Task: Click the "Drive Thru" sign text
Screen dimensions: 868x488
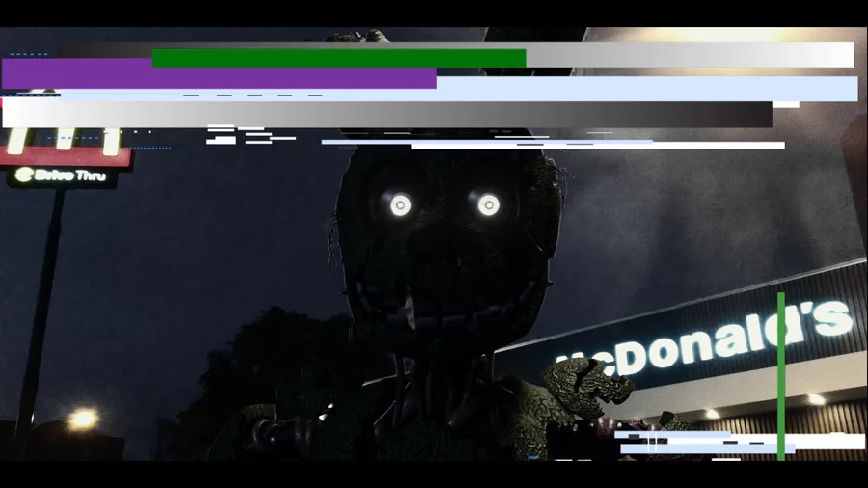Action: pos(69,176)
